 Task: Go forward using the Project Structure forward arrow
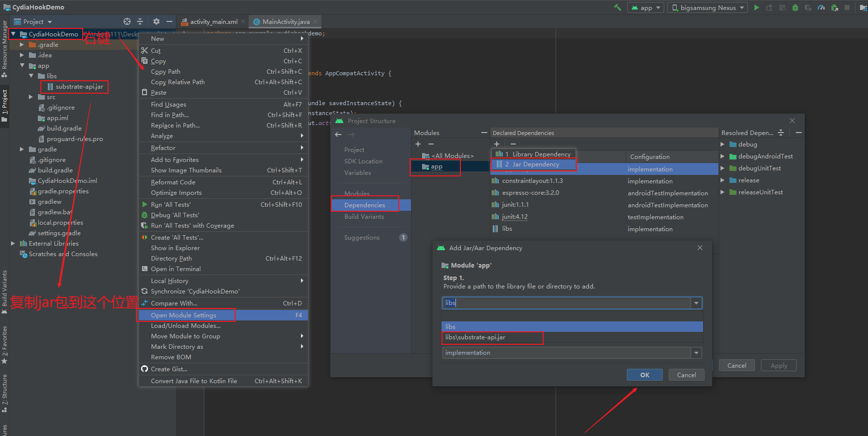pyautogui.click(x=351, y=135)
